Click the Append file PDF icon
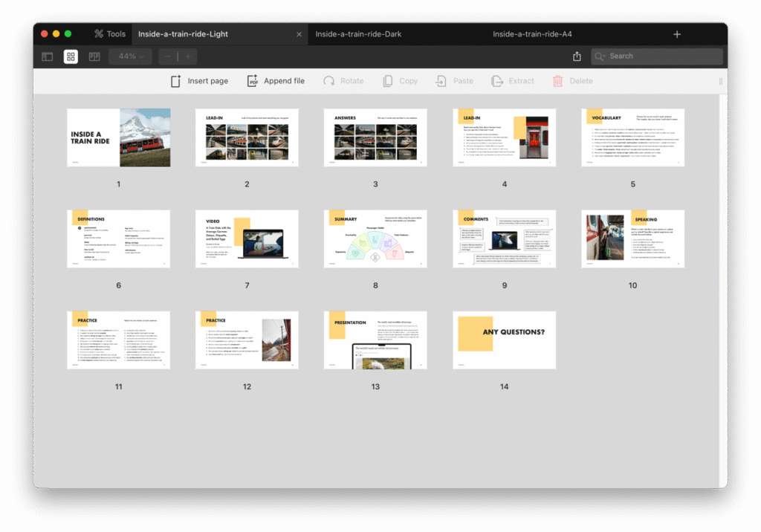Screen dimensions: 761x532 pos(253,81)
